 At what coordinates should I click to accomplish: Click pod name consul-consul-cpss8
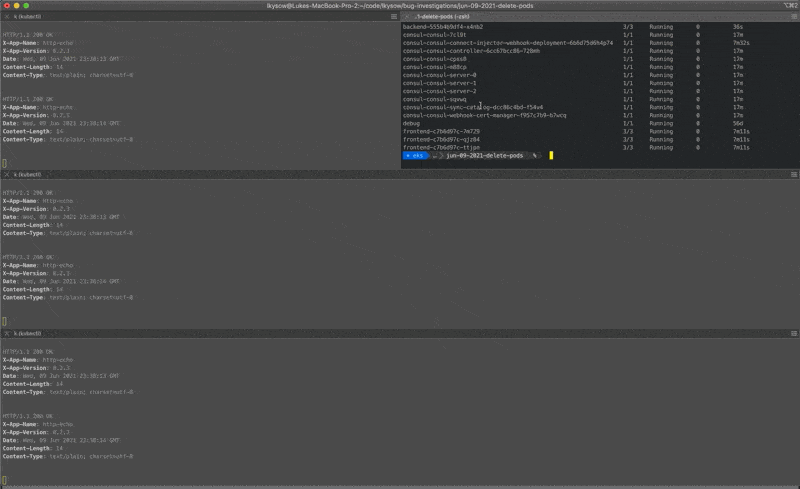click(434, 59)
